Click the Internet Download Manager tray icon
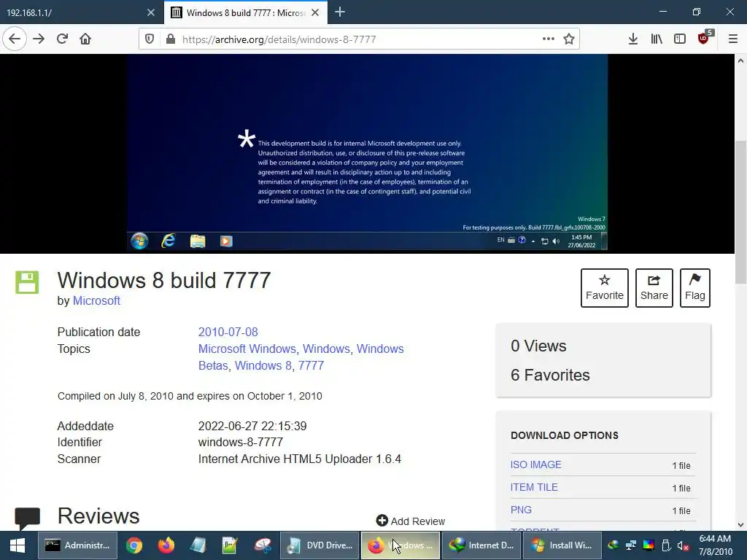The image size is (747, 560). click(614, 545)
